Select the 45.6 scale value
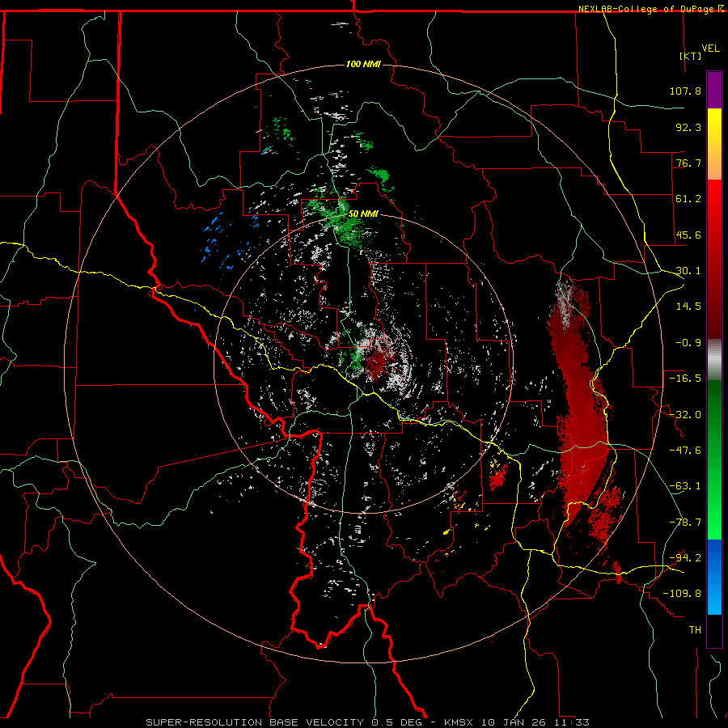 688,235
